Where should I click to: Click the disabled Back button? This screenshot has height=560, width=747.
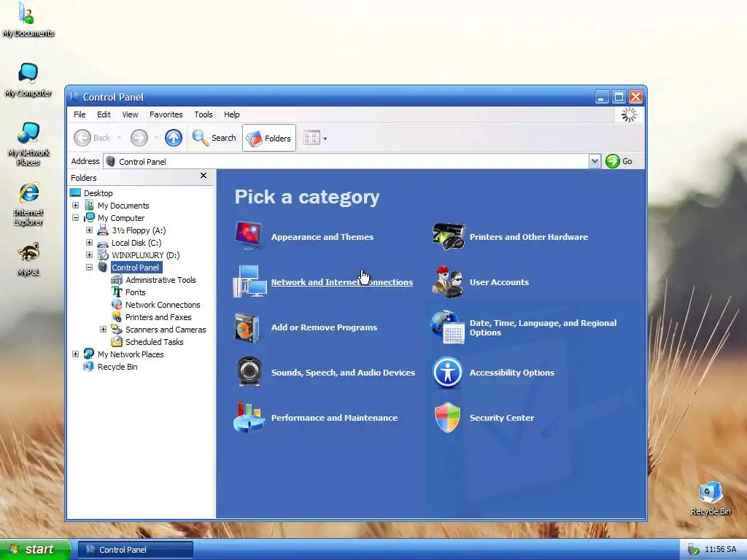[93, 138]
